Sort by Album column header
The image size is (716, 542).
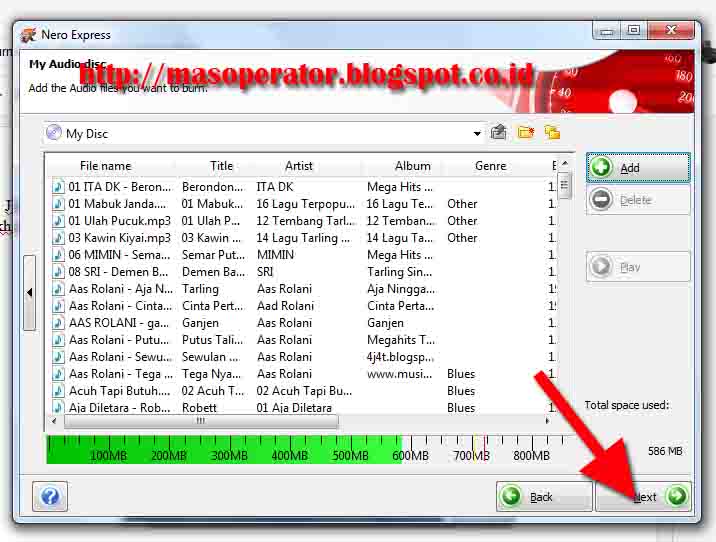pyautogui.click(x=412, y=166)
